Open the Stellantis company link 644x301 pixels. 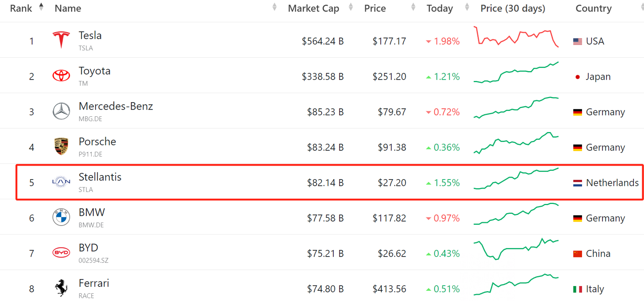[100, 177]
